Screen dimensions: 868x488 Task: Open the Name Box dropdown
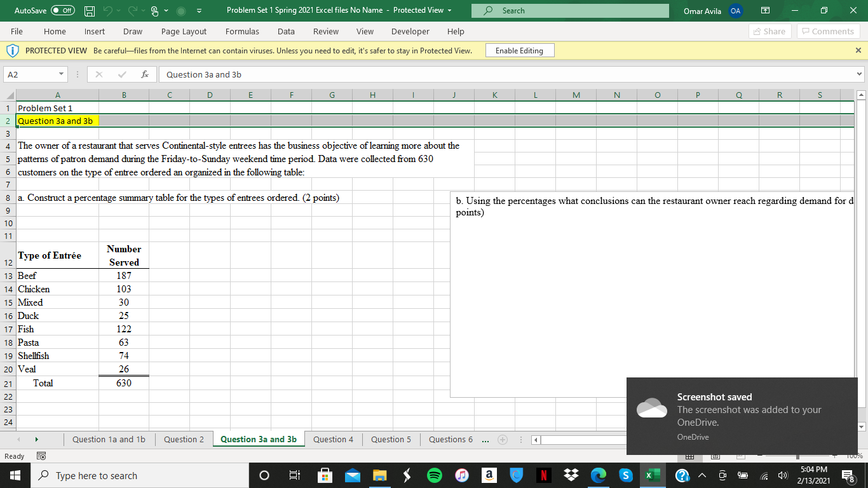61,74
